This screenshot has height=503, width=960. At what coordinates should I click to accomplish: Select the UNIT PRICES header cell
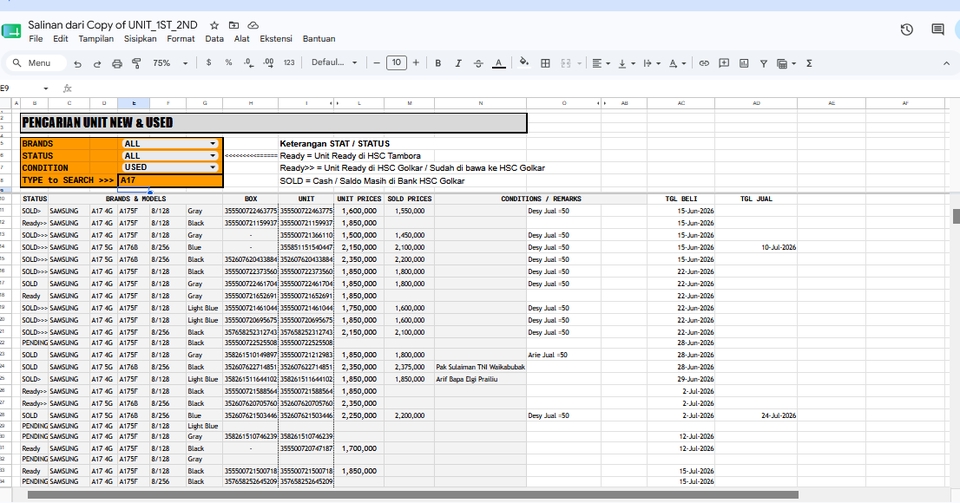coord(359,199)
